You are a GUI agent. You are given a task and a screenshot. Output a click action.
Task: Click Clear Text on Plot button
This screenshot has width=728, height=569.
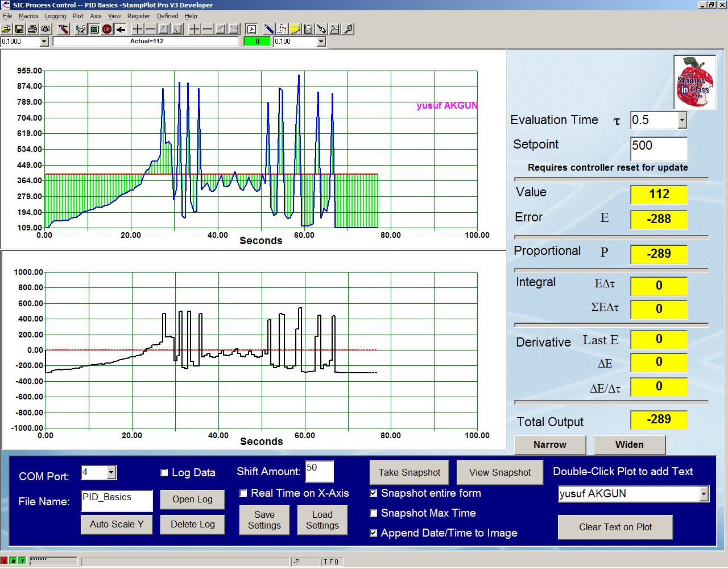coord(615,527)
